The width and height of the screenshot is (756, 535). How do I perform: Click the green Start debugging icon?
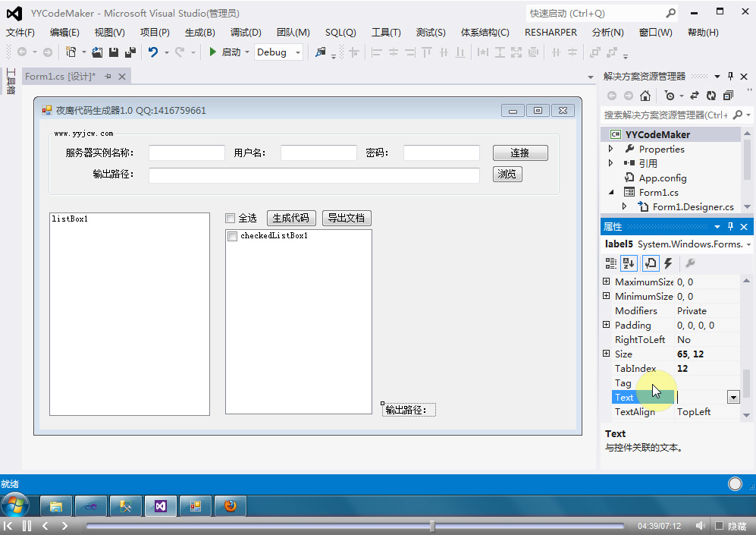212,52
